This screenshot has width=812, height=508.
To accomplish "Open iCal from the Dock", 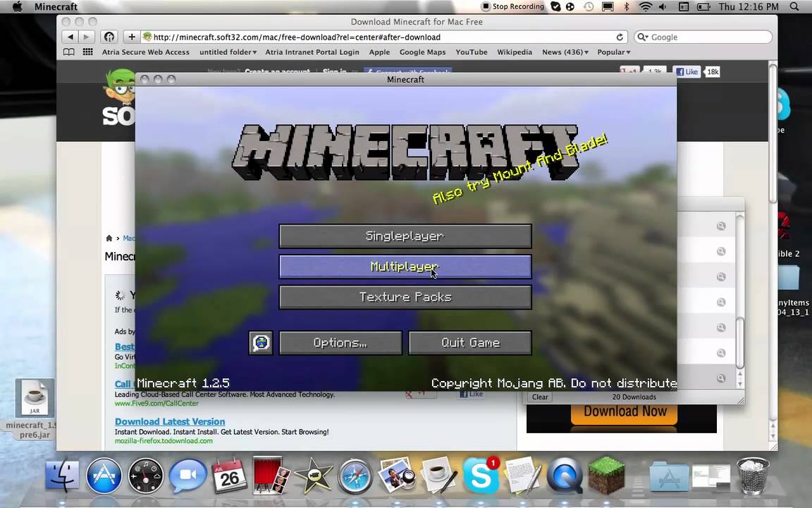I will [229, 476].
